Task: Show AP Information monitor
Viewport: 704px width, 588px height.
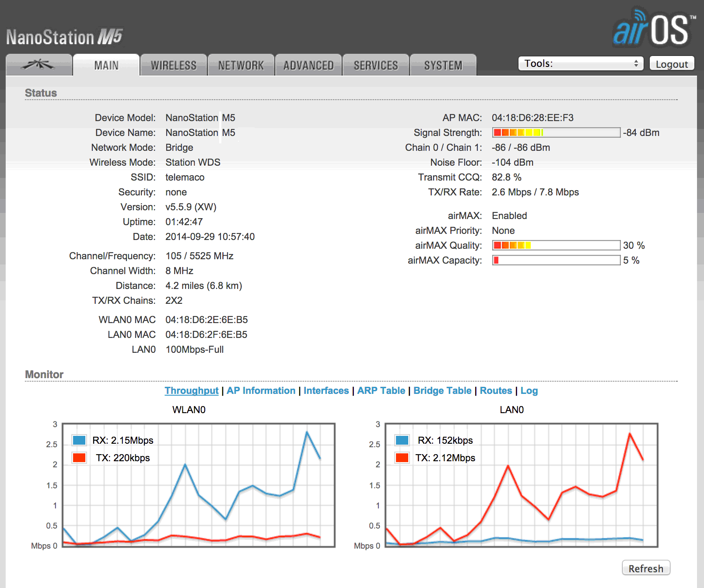Action: coord(261,390)
